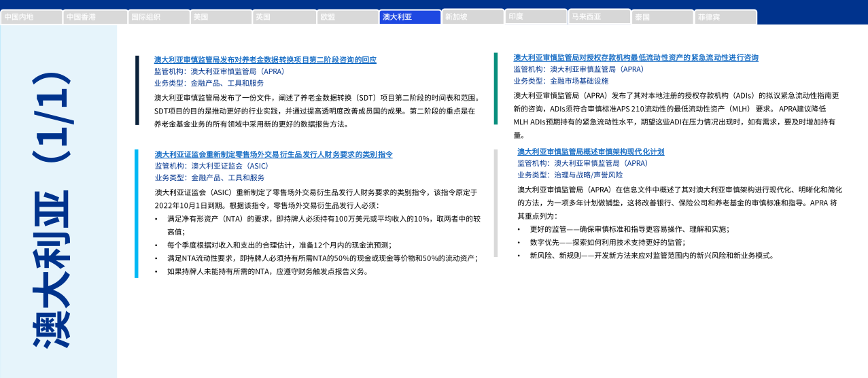This screenshot has height=378, width=868.
Task: Open link about 紧急流动性进行咨询
Action: click(x=636, y=58)
